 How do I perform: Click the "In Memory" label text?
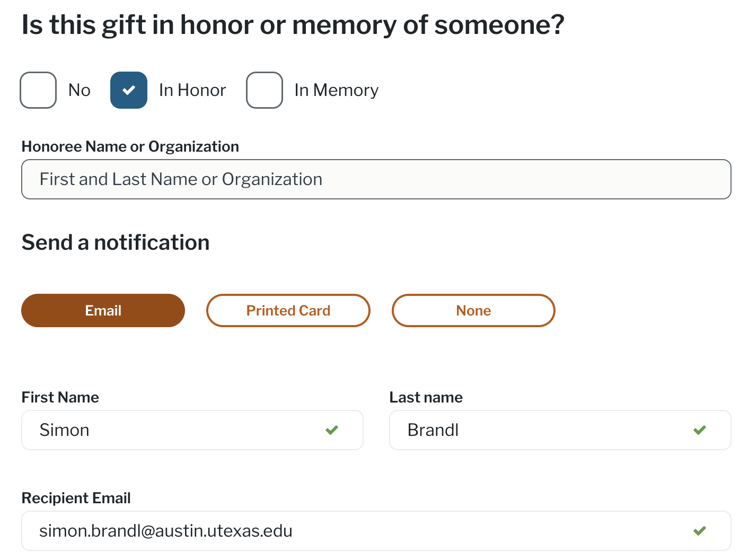337,90
